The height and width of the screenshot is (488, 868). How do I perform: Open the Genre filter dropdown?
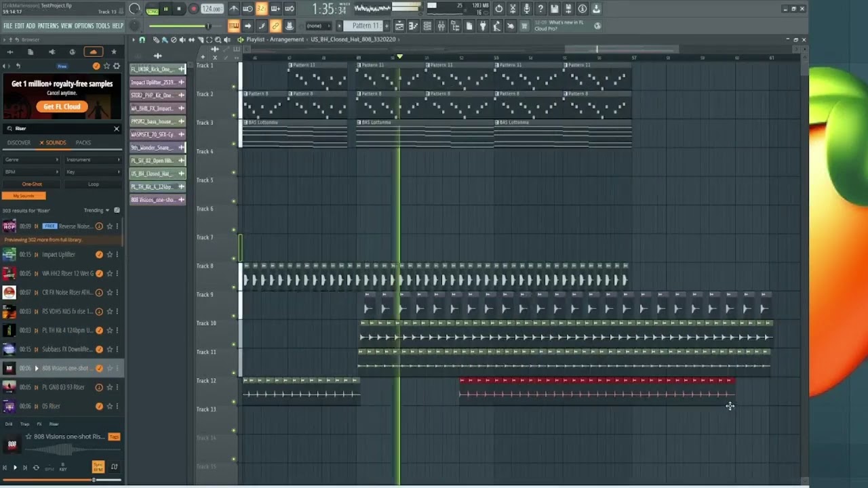[x=31, y=160]
